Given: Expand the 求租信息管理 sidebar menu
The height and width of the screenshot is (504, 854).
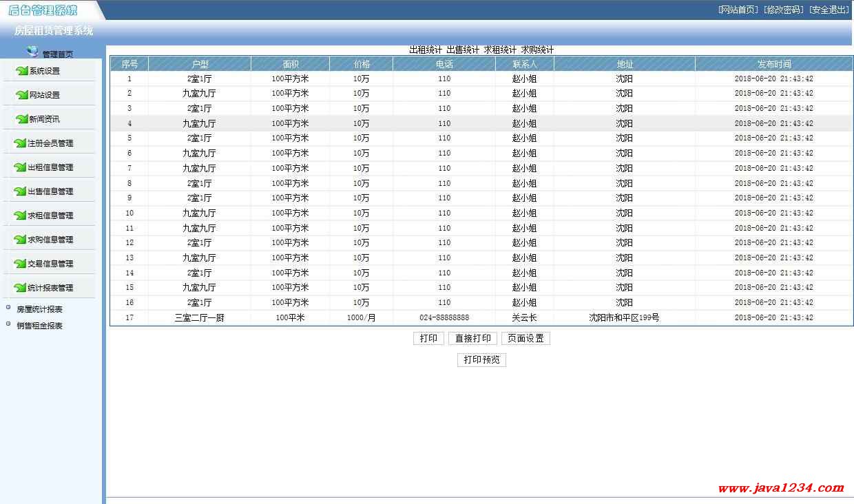Looking at the screenshot, I should tap(50, 216).
